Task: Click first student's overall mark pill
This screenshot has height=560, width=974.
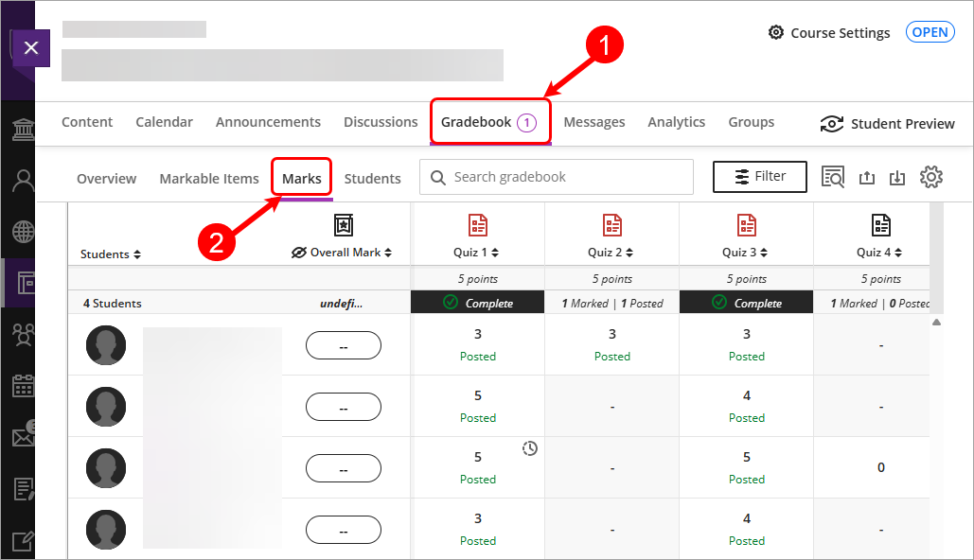Action: point(344,345)
